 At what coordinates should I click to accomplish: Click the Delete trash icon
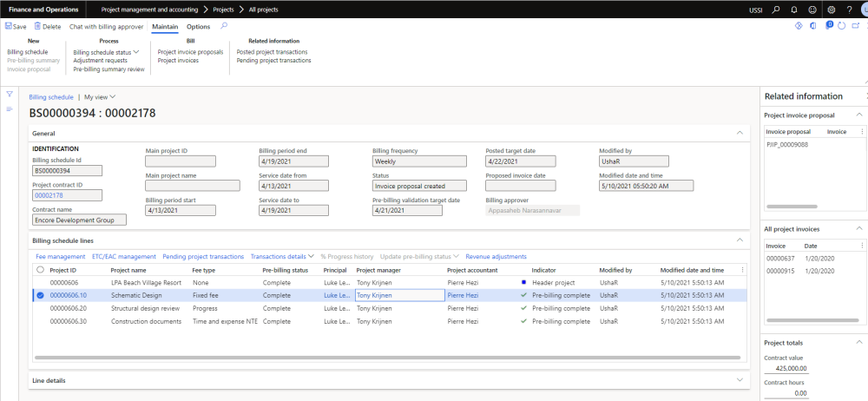pos(37,27)
